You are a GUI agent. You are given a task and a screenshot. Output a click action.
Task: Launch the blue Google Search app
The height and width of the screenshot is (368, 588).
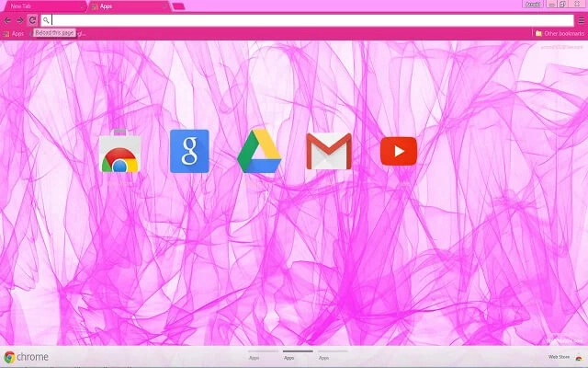[189, 151]
